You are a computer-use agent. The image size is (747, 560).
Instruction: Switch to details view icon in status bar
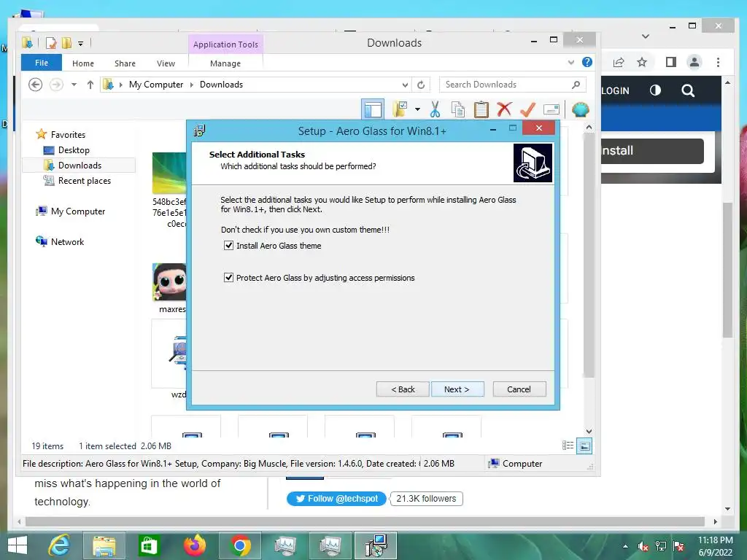tap(568, 446)
